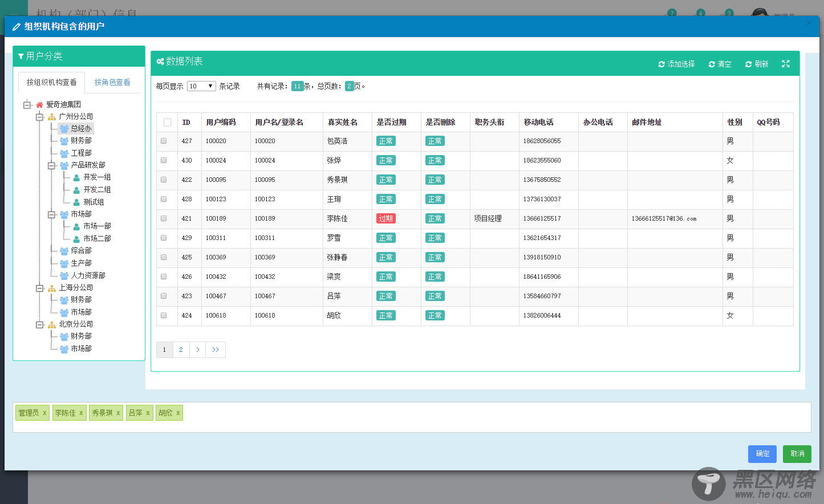
Task: Click the 取消 cancel button
Action: (x=797, y=454)
